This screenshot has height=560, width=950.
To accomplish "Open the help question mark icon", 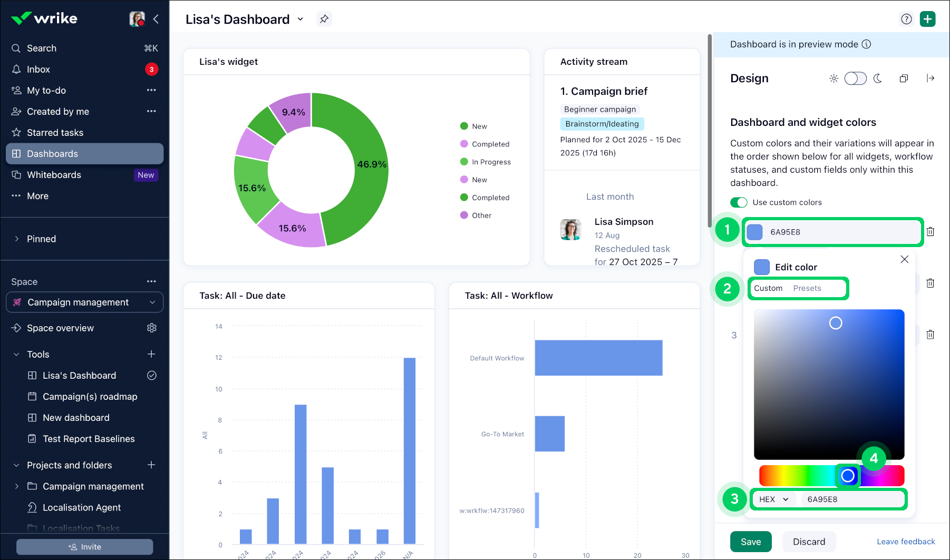I will tap(906, 19).
